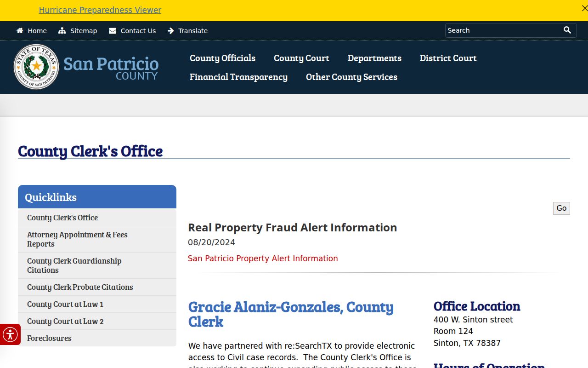Click the Go button

(561, 208)
